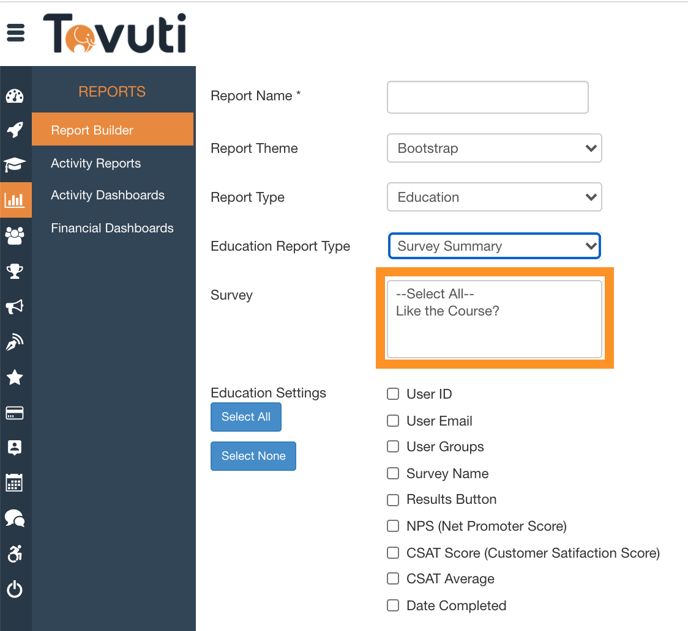
Task: Enable the User ID checkbox
Action: 393,394
